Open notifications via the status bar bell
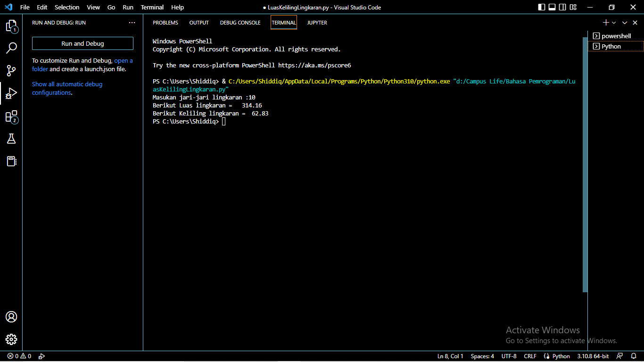The width and height of the screenshot is (644, 362). tap(634, 356)
